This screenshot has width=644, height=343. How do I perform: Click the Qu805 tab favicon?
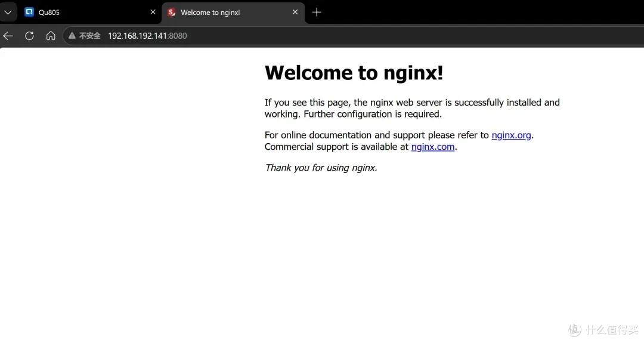(x=29, y=13)
